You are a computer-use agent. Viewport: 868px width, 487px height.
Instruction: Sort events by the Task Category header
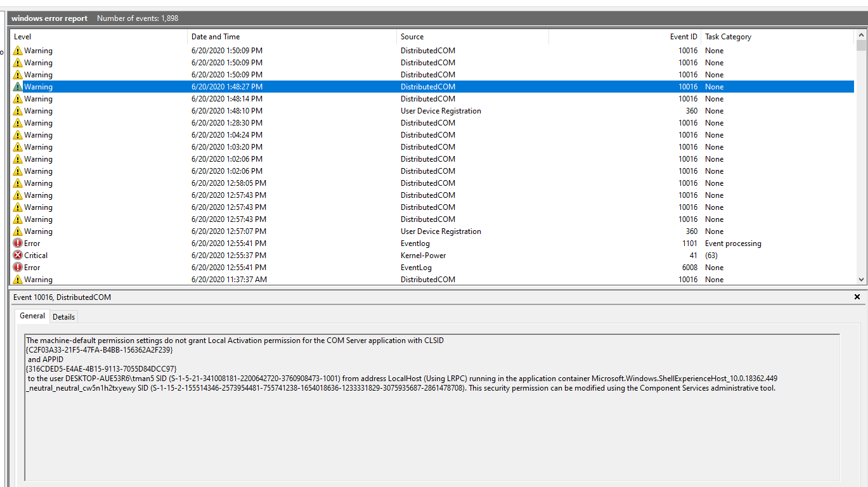(x=778, y=37)
